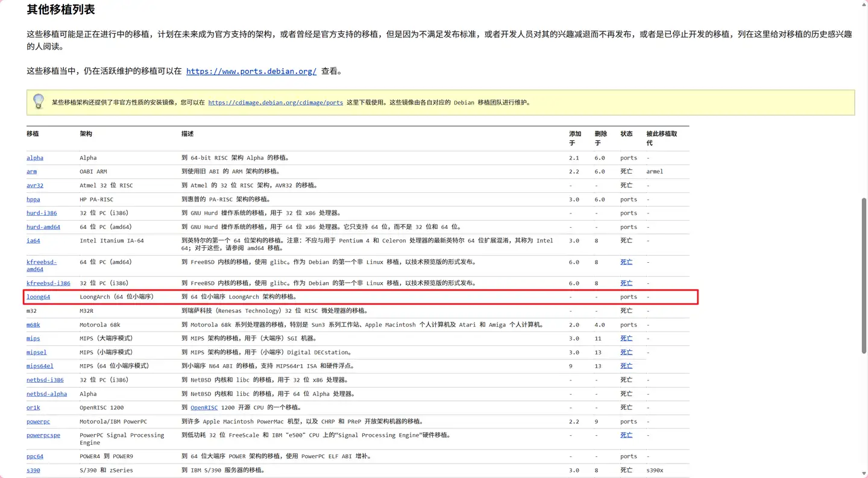The height and width of the screenshot is (478, 868).
Task: Open the alpha port link
Action: (35, 158)
